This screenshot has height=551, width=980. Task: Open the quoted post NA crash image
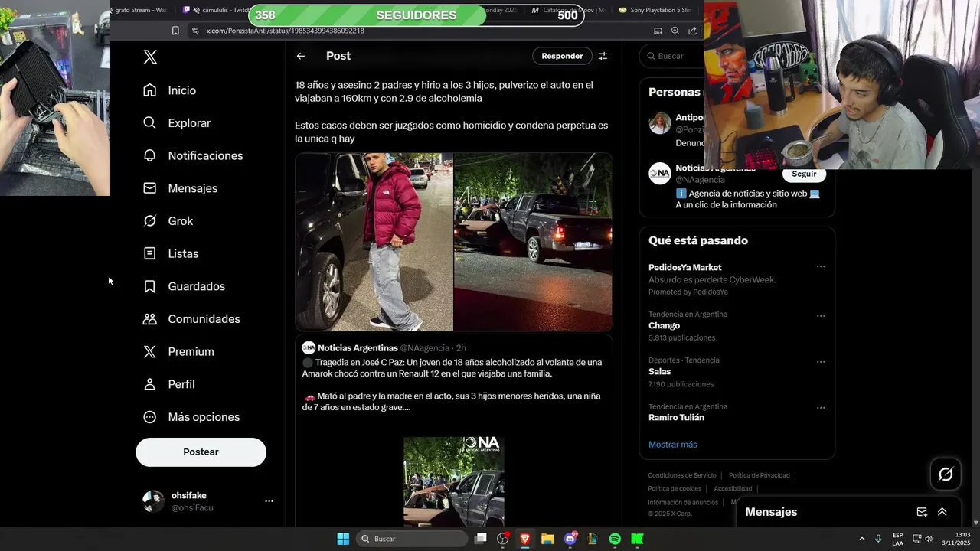(454, 481)
